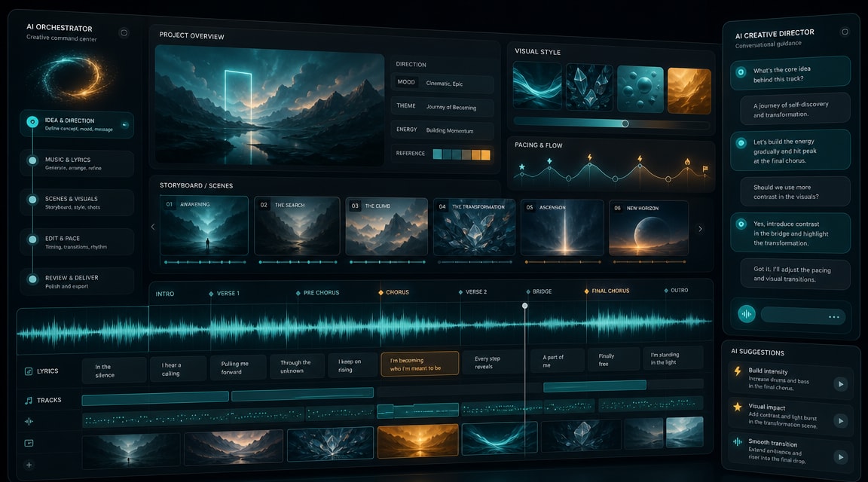Open the Idea & Direction step

[77, 124]
